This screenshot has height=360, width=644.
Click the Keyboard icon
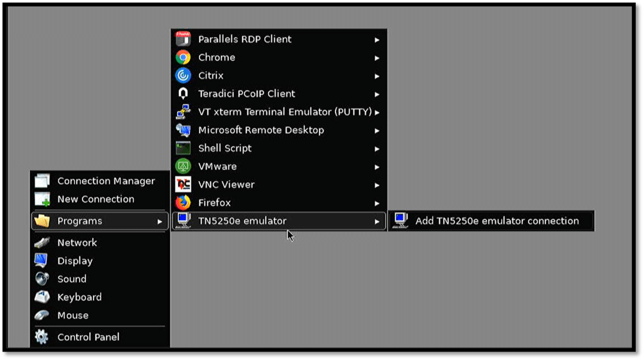tap(42, 296)
